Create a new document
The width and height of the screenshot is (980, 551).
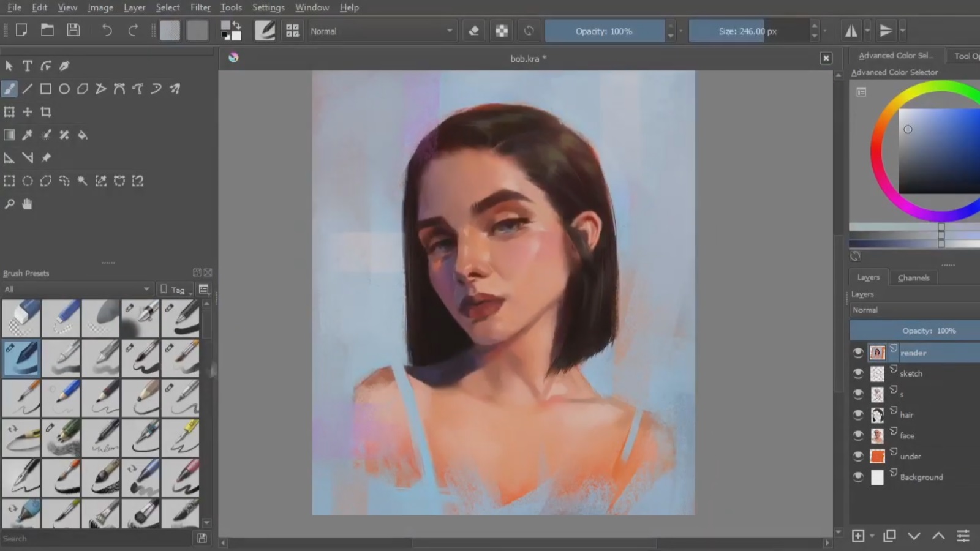click(21, 30)
